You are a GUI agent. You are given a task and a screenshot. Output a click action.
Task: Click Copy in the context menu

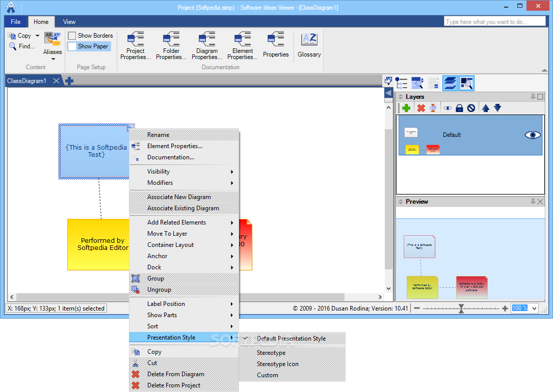[x=184, y=351]
